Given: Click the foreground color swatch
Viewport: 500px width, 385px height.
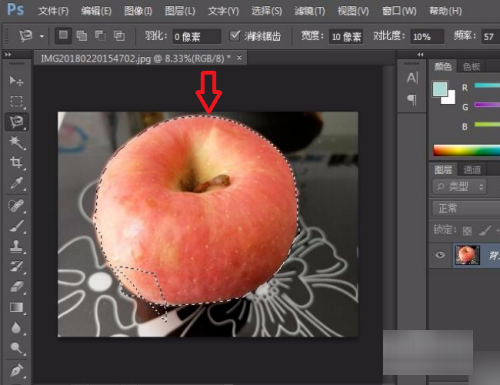Looking at the screenshot, I should click(440, 89).
